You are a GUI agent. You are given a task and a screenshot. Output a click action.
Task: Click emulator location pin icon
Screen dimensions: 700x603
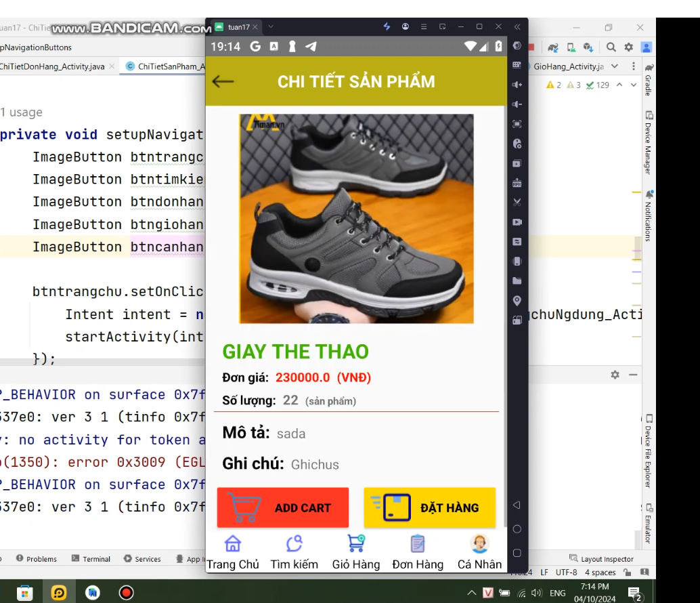pyautogui.click(x=517, y=301)
